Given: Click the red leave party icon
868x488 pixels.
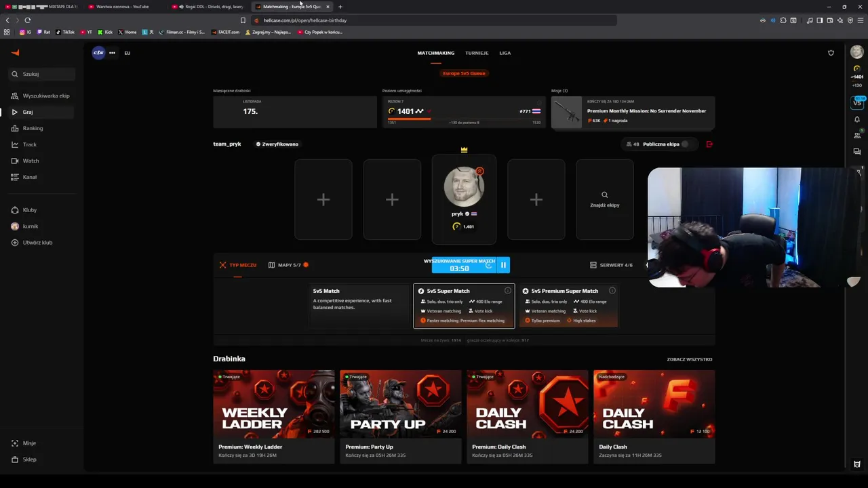Looking at the screenshot, I should [x=709, y=144].
